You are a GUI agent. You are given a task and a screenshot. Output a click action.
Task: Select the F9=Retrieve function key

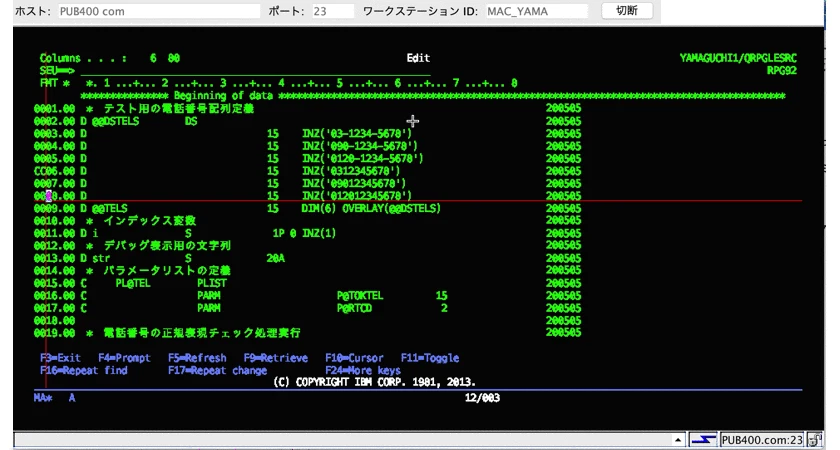coord(276,358)
